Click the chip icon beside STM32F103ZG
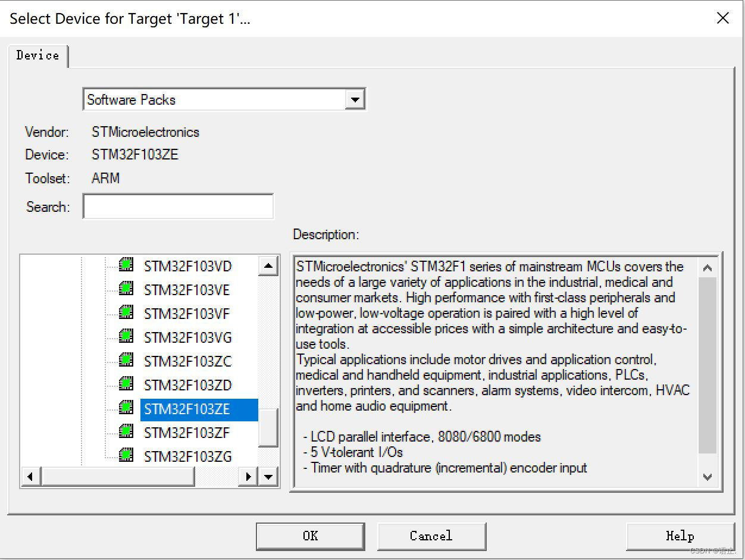Viewport: 745px width, 560px height. [126, 455]
